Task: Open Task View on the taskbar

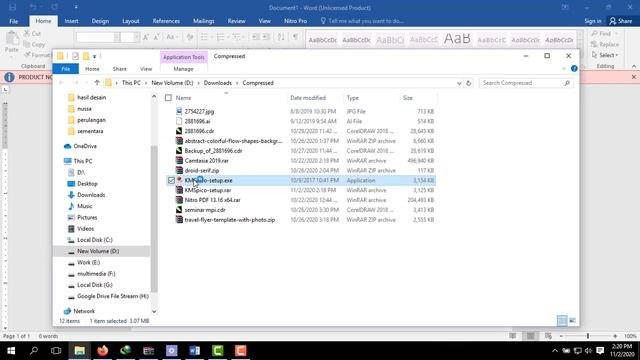Action: click(x=56, y=351)
